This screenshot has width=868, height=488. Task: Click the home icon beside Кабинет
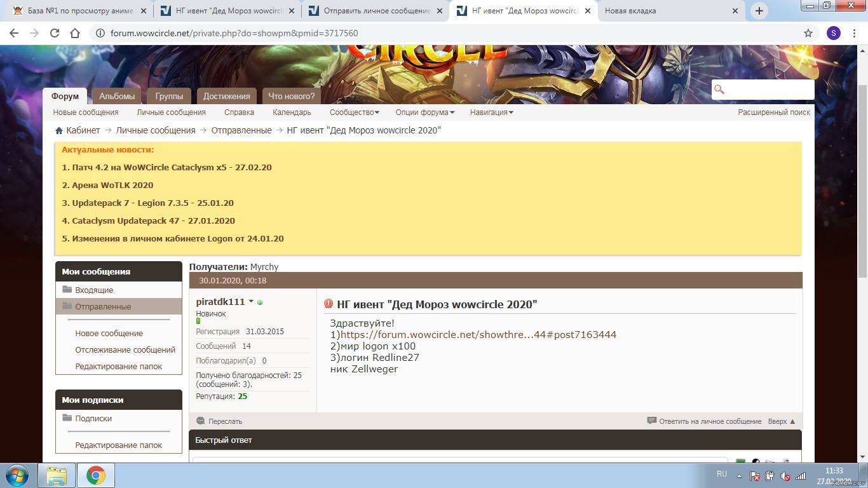click(59, 130)
